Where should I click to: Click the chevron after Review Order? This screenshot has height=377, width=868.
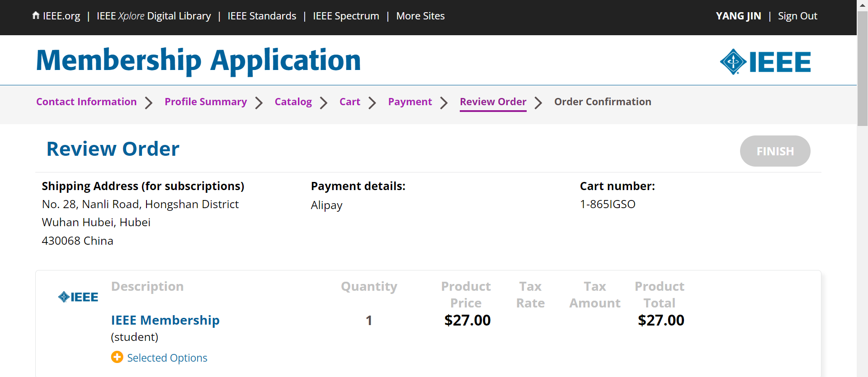click(538, 102)
